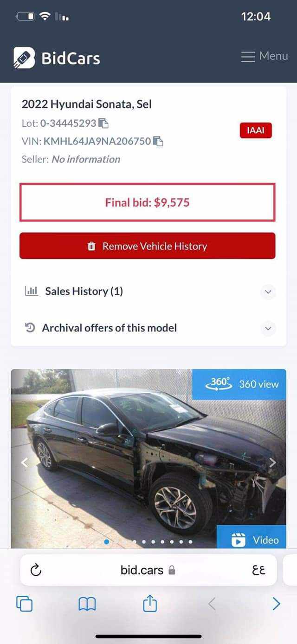Click Remove Vehicle History button
The width and height of the screenshot is (297, 644).
point(148,246)
